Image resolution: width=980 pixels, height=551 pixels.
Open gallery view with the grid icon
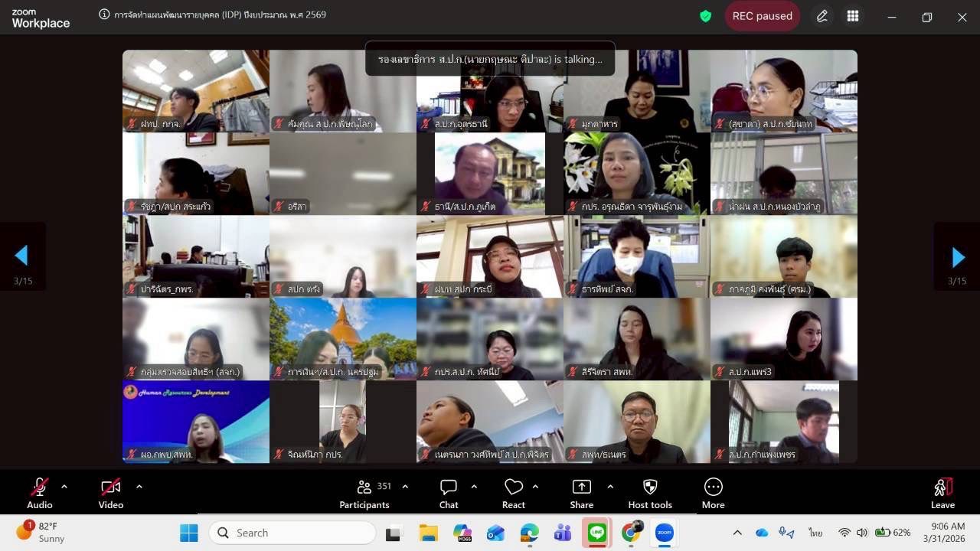pyautogui.click(x=853, y=15)
